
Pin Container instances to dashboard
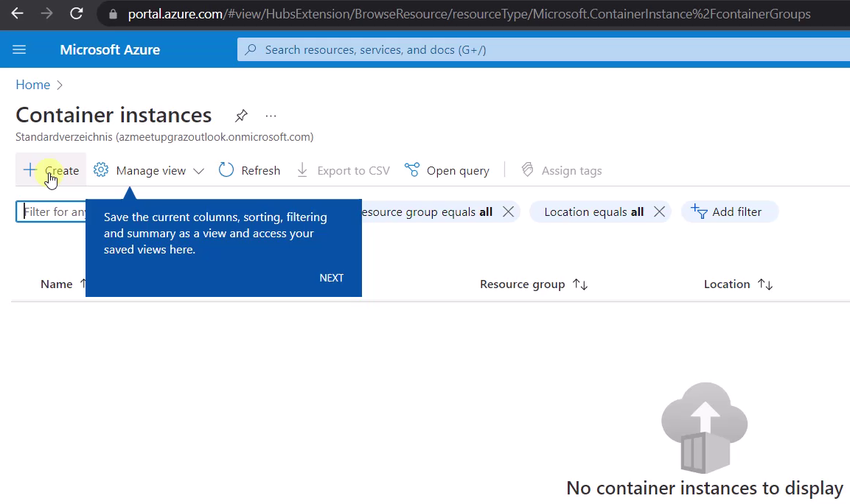pos(241,116)
